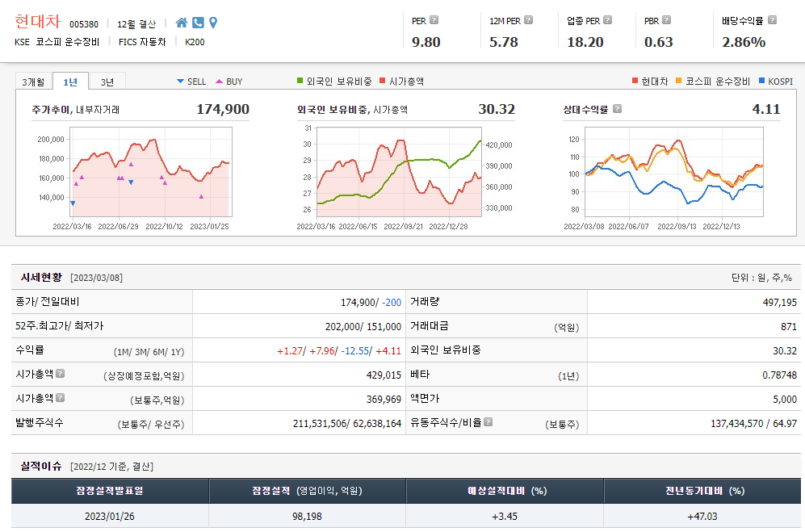Open the PER help question icon
805x532 pixels.
click(x=434, y=20)
